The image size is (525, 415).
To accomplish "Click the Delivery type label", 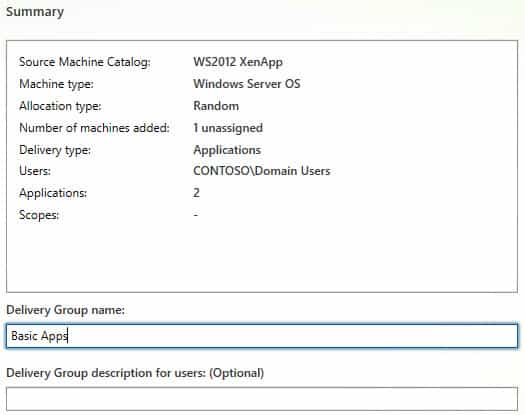I will click(55, 150).
